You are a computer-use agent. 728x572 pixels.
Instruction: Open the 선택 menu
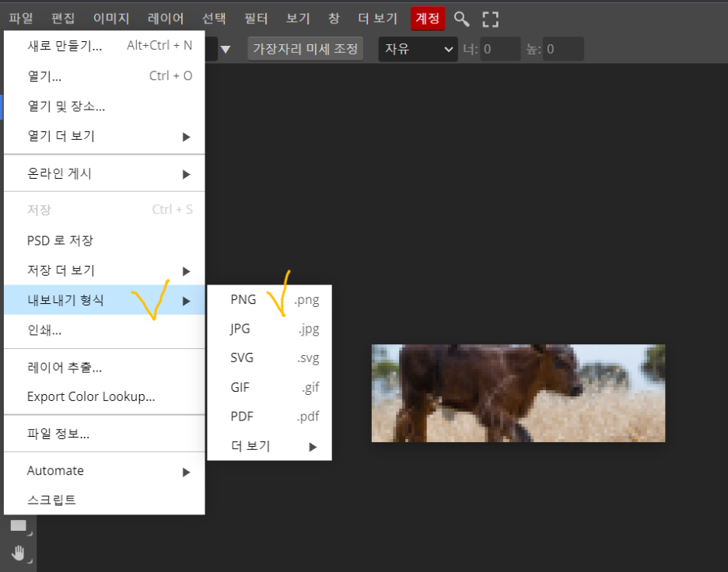point(214,19)
